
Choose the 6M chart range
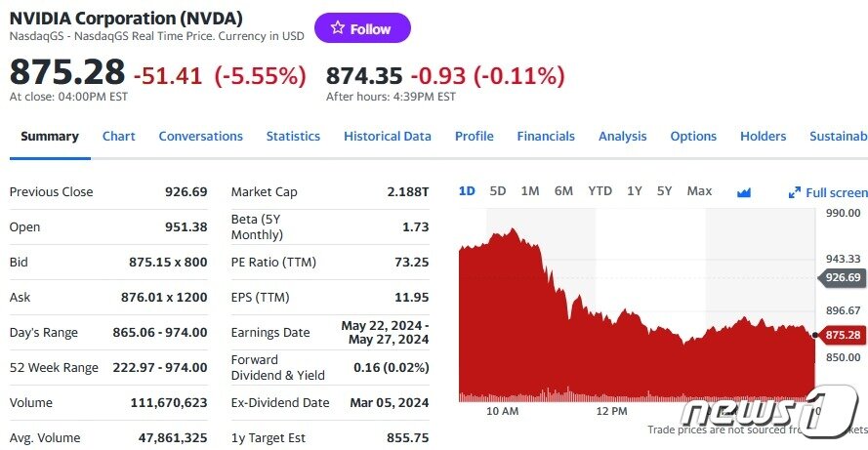[563, 191]
